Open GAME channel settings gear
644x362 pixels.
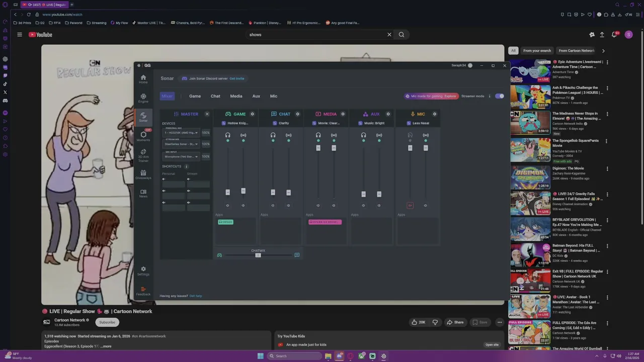click(x=253, y=114)
